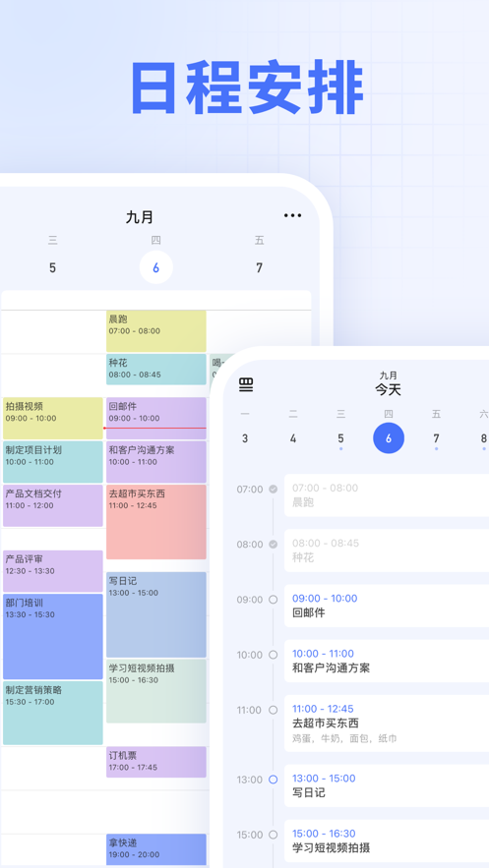Select date 4 in today list view

[x=293, y=438]
